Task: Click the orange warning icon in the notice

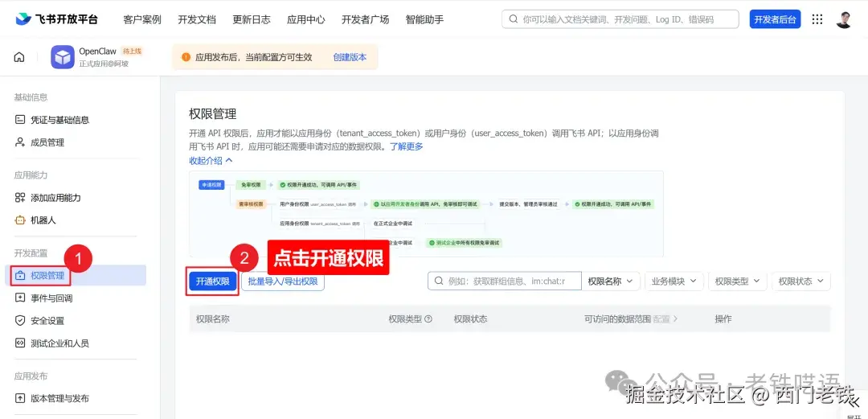Action: pos(186,57)
